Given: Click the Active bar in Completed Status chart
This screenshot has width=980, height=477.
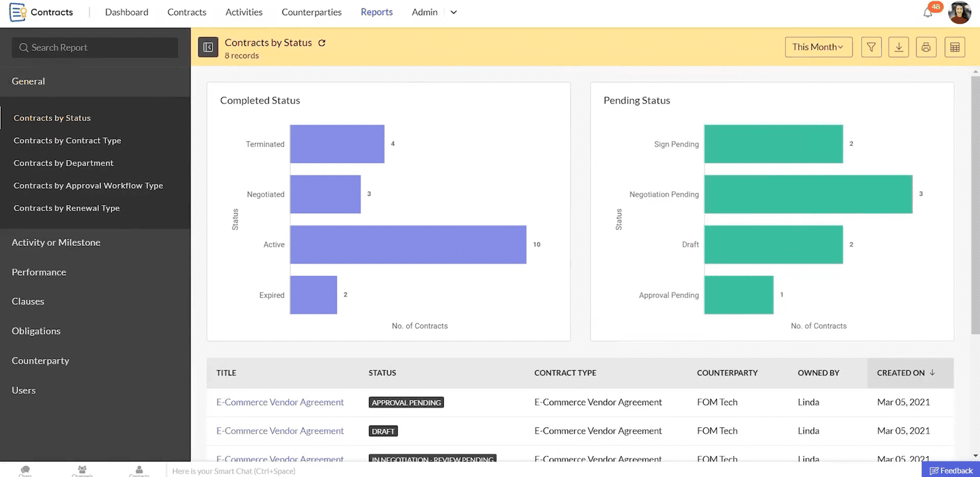Looking at the screenshot, I should [408, 245].
